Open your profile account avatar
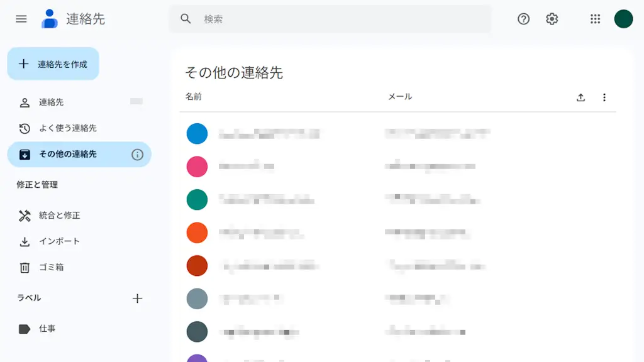The width and height of the screenshot is (644, 362). [623, 19]
